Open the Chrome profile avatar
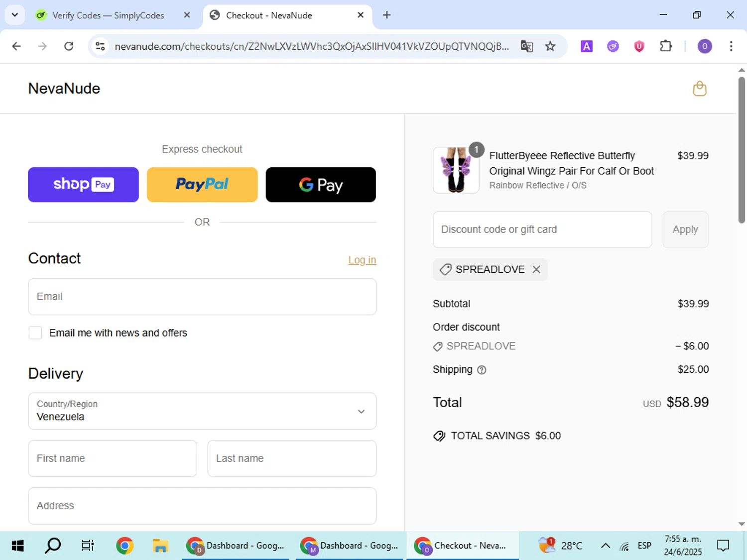 tap(704, 46)
